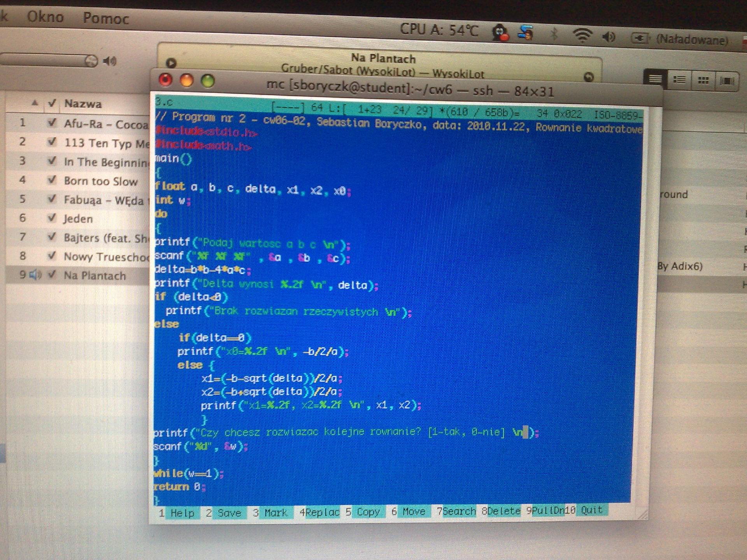Screen dimensions: 747x560
Task: Uncheck the Afu-Ra - Cocoa track
Action: tap(51, 123)
